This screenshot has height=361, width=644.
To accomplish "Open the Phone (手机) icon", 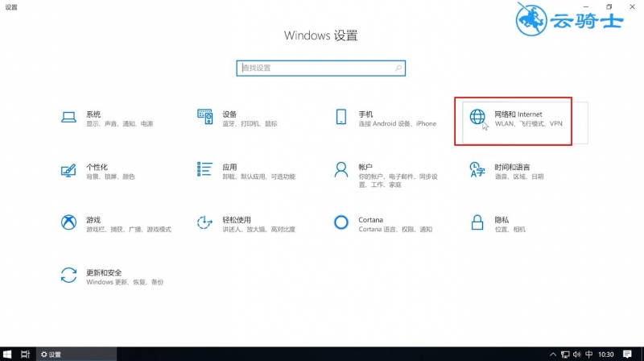I will 341,117.
